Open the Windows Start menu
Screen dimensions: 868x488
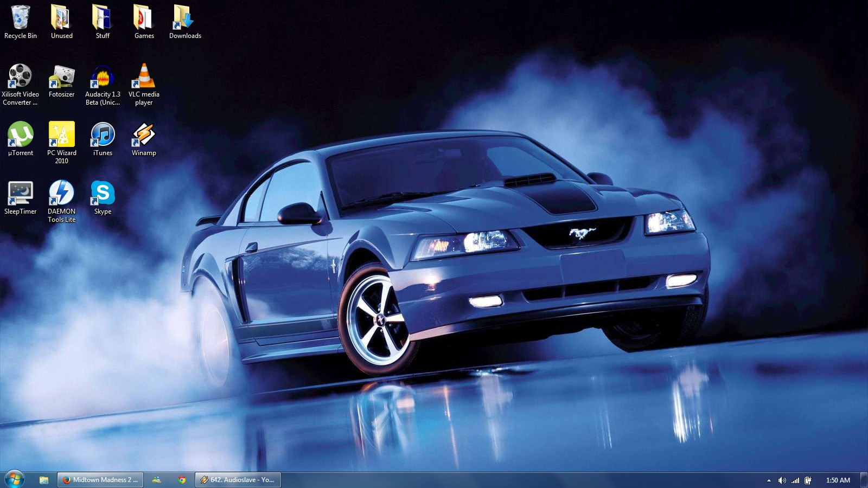[x=14, y=480]
